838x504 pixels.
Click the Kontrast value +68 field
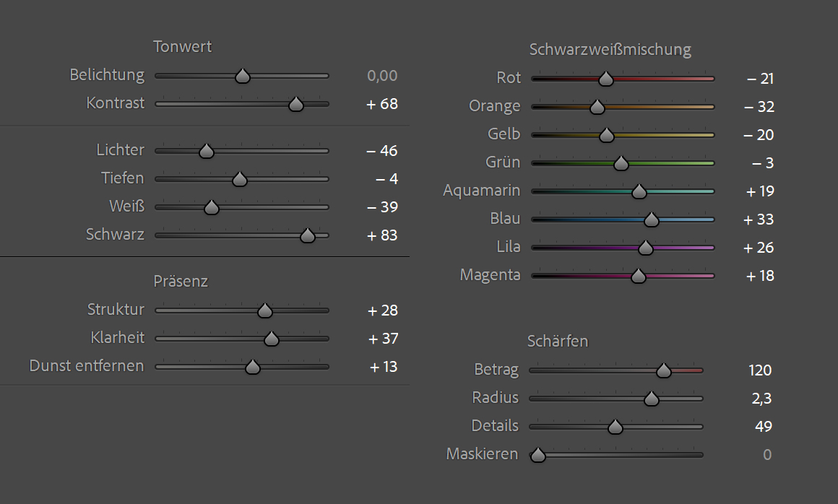tap(382, 103)
